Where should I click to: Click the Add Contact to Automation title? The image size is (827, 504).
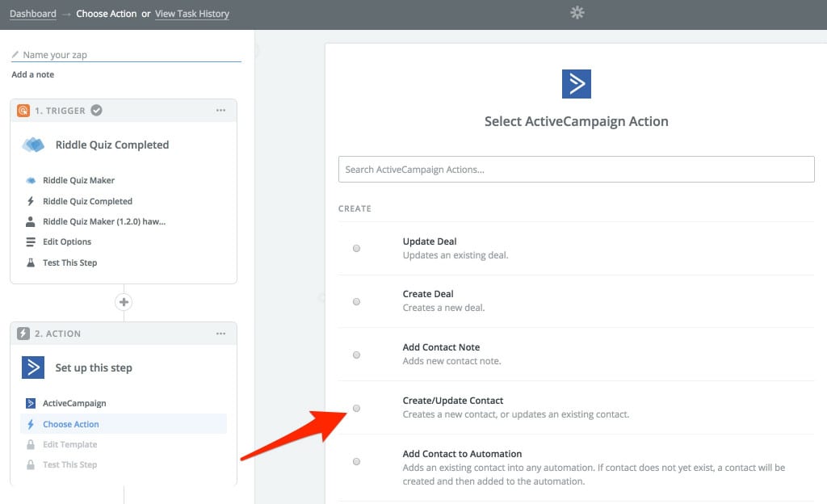[x=463, y=453]
